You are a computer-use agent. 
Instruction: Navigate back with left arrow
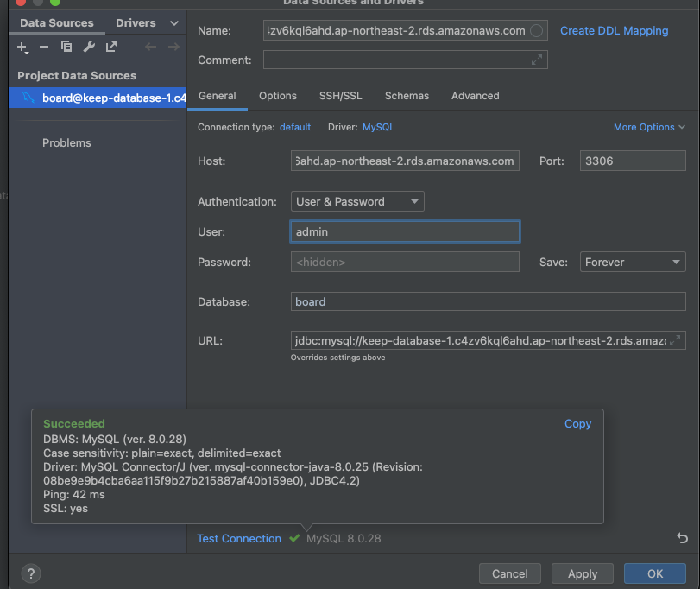pyautogui.click(x=150, y=47)
